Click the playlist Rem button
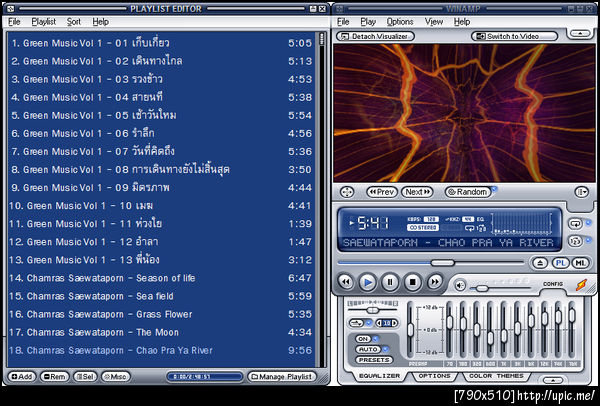600x406 pixels. tap(54, 377)
